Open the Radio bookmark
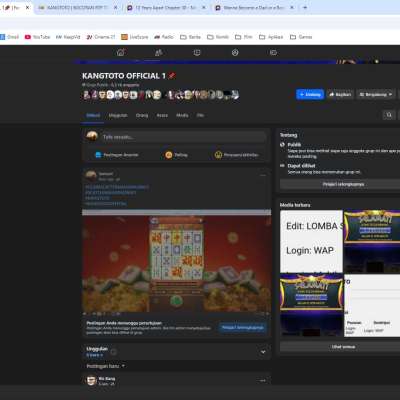This screenshot has height=400, width=400. (x=164, y=37)
